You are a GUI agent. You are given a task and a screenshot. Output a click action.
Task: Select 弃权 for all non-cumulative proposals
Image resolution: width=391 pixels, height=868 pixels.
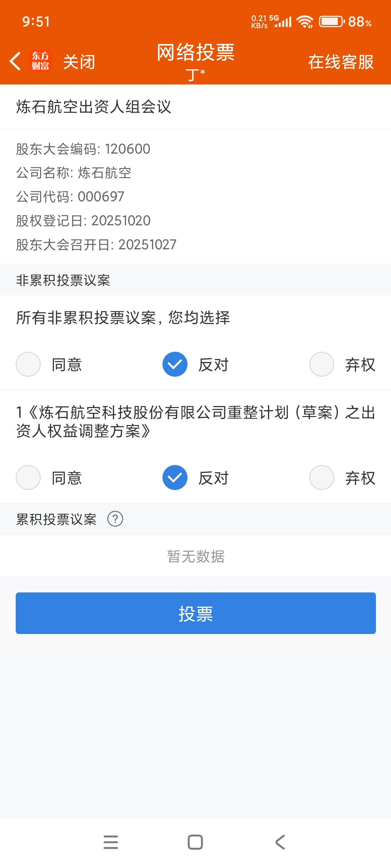[321, 364]
